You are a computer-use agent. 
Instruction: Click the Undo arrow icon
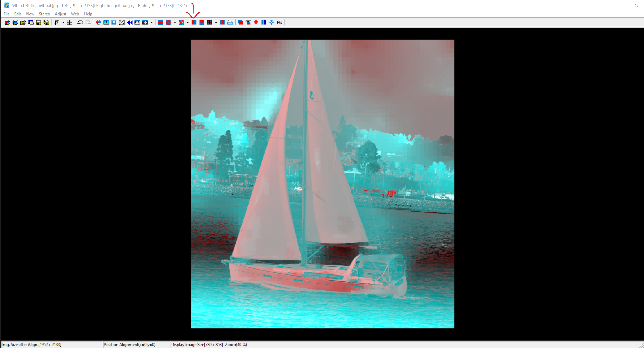pos(80,23)
